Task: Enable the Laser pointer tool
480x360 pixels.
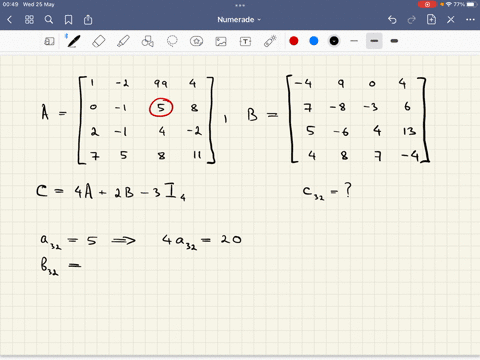Action: tap(270, 41)
